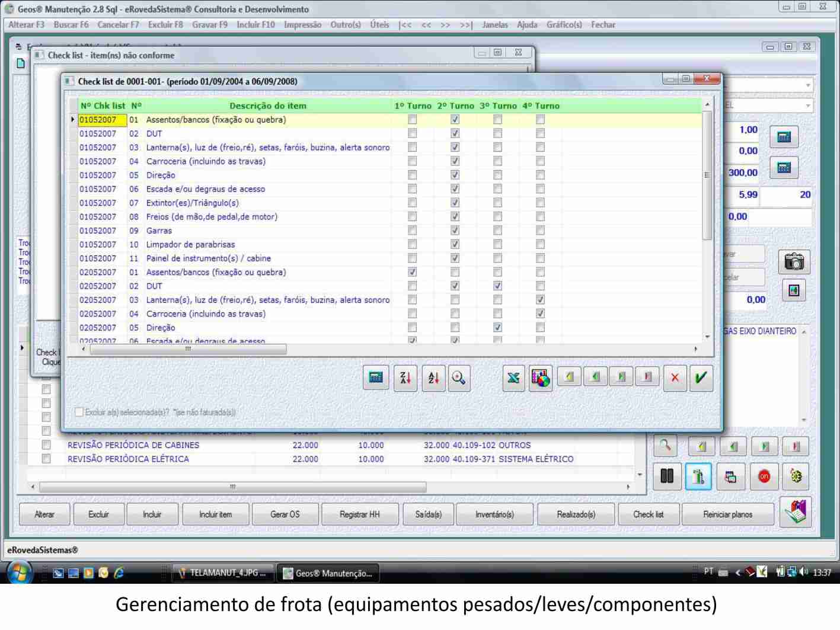
Task: Export the check list to Excel
Action: click(513, 378)
